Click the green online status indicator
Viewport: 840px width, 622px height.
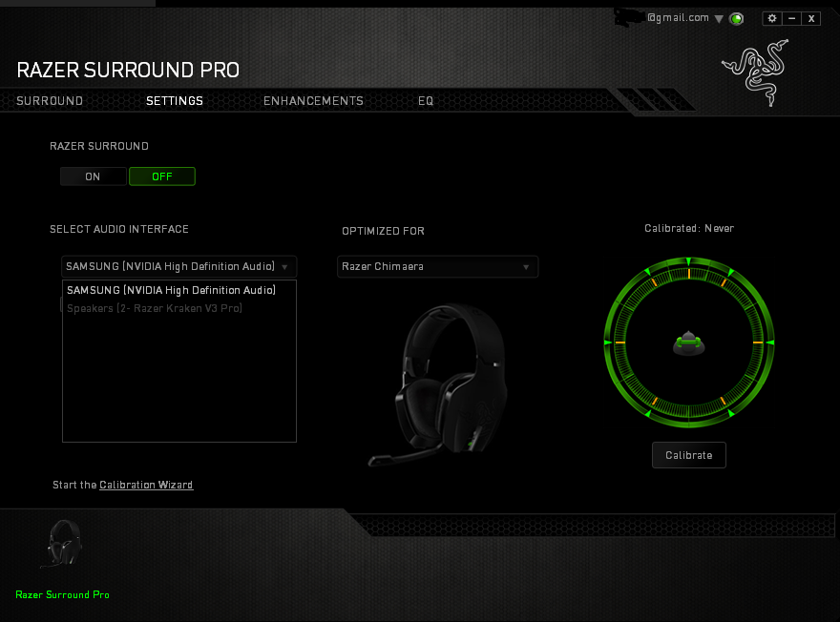point(737,19)
